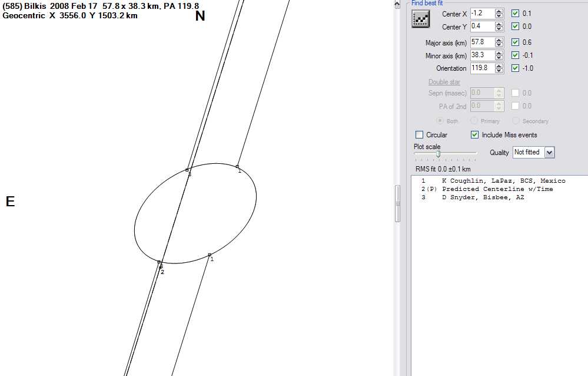Decrease Major axis value with down arrow
The height and width of the screenshot is (376, 588).
[x=499, y=45]
